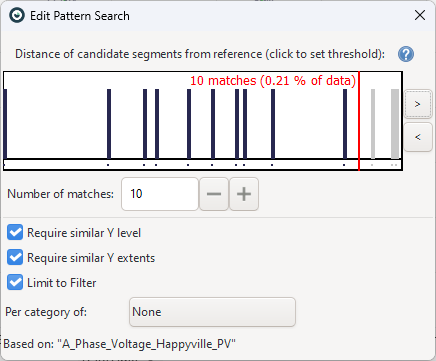Viewport: 436px width, 361px height.
Task: Open the Per category of dropdown
Action: (x=212, y=312)
